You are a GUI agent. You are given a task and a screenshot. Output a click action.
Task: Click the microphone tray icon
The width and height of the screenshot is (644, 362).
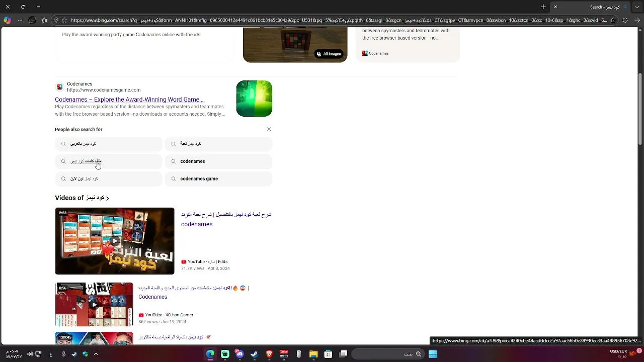[63, 354]
